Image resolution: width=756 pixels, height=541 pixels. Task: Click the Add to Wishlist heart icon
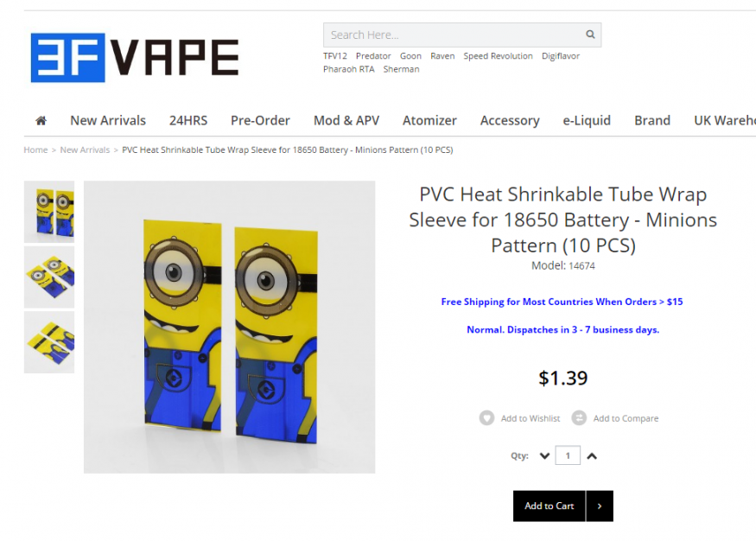(x=486, y=417)
